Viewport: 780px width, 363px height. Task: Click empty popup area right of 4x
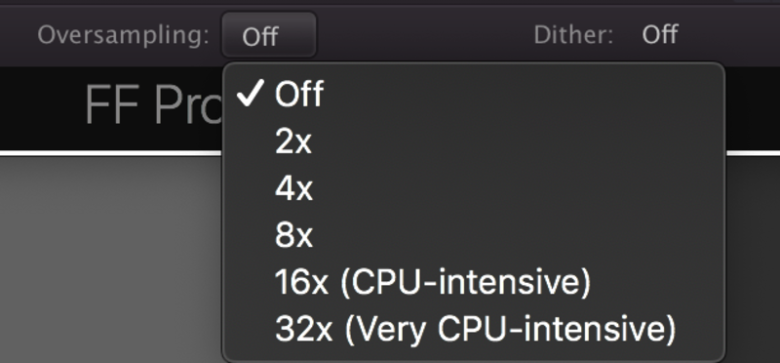tap(517, 188)
